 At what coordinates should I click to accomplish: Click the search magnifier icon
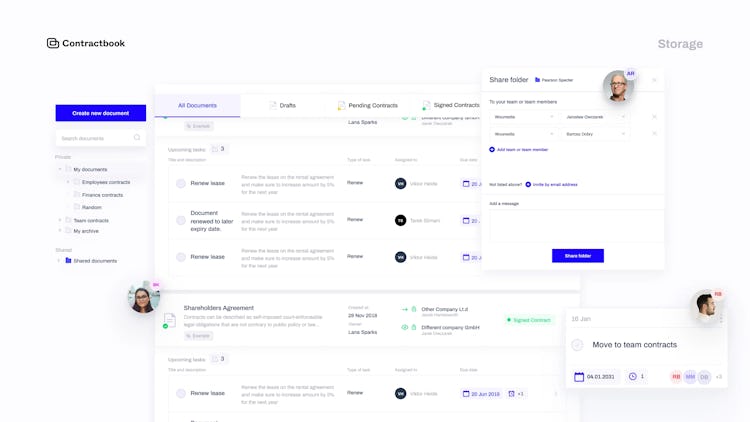137,137
